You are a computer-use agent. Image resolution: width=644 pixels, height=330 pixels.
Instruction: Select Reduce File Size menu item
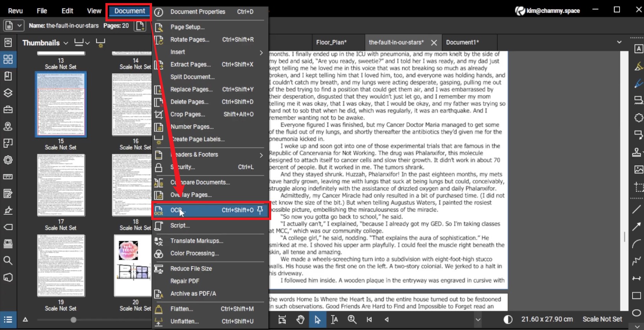point(210,269)
